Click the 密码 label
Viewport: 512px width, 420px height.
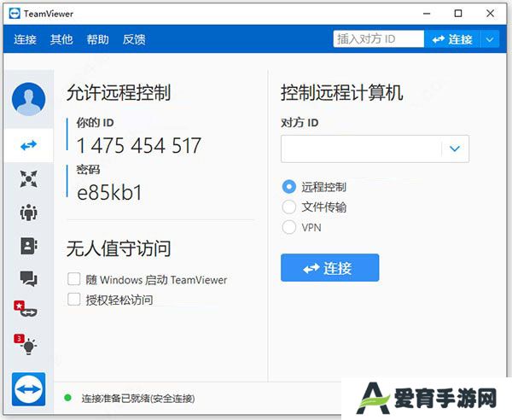tap(88, 169)
